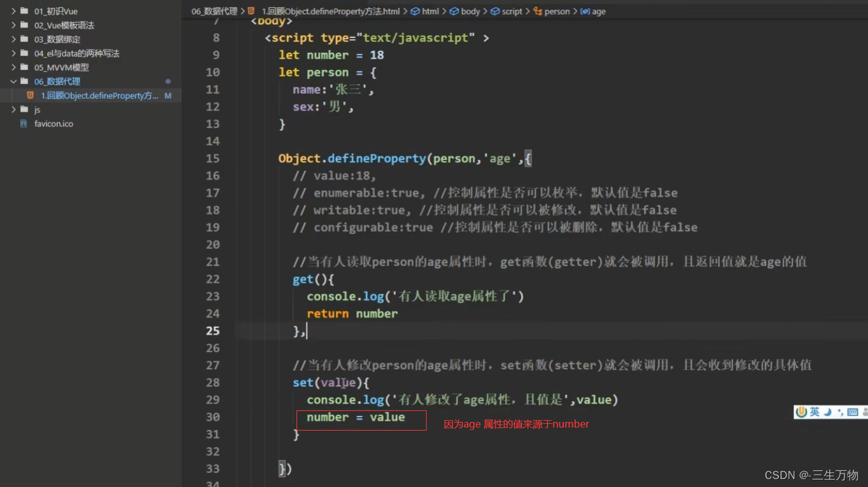Open the script breadcrumb
The image size is (868, 487).
512,11
